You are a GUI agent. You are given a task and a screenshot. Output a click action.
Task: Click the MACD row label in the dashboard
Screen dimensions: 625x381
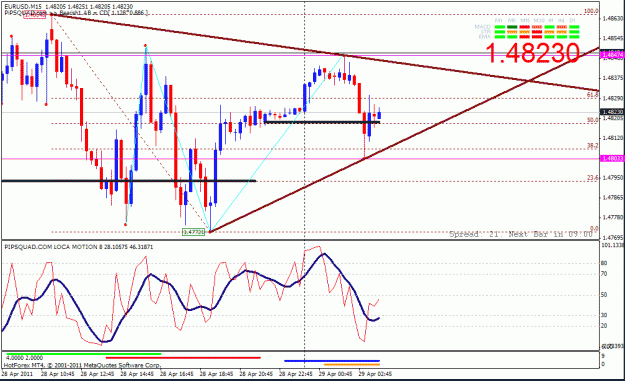pos(483,27)
